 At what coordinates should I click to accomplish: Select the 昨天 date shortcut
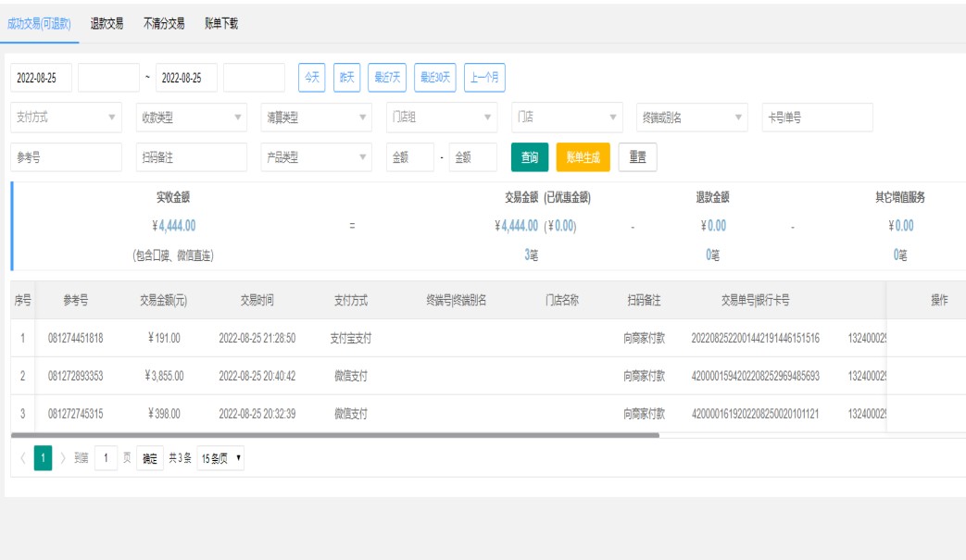(x=346, y=78)
